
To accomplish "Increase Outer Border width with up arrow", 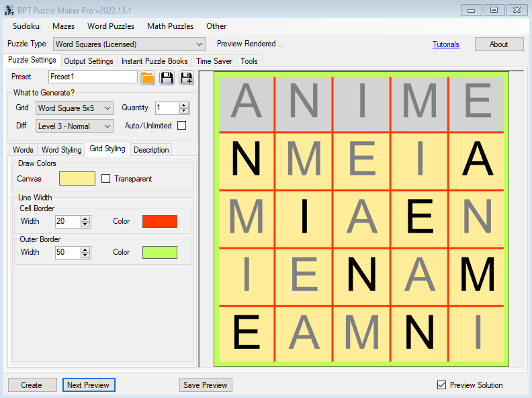I will [85, 249].
